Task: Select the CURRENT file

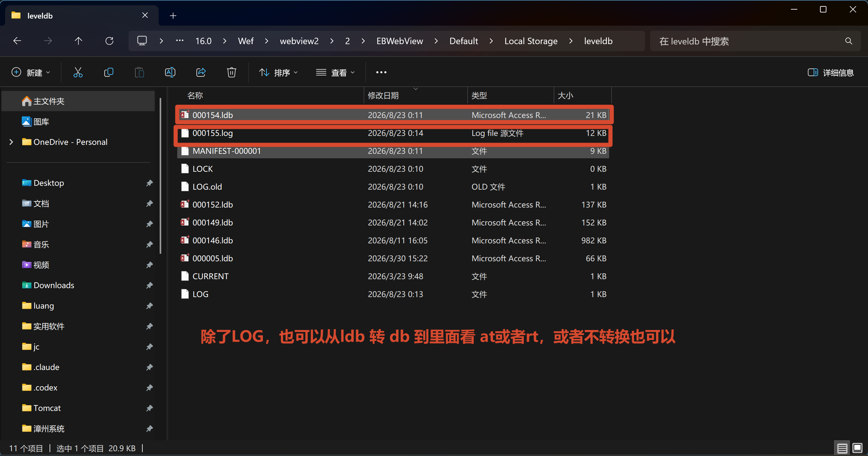Action: 393,276
